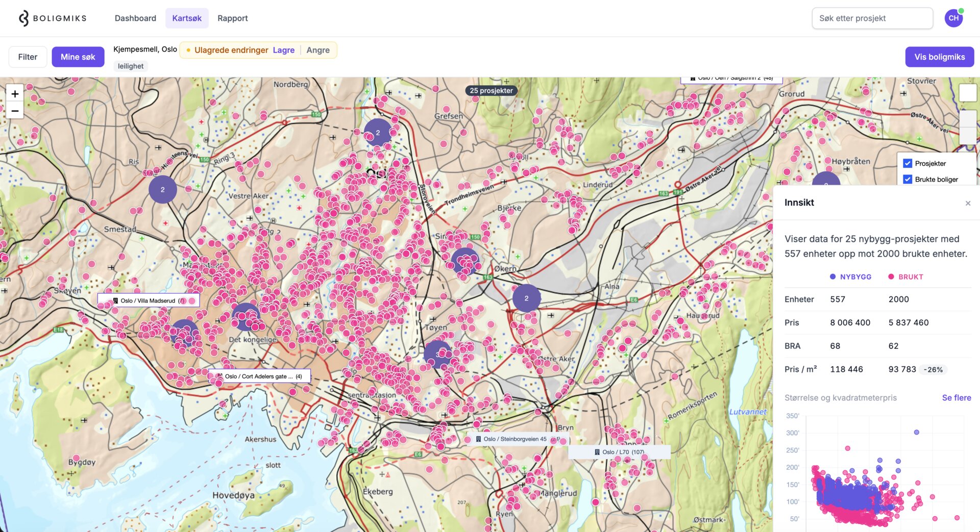
Task: Go to the Dashboard tab
Action: [135, 18]
